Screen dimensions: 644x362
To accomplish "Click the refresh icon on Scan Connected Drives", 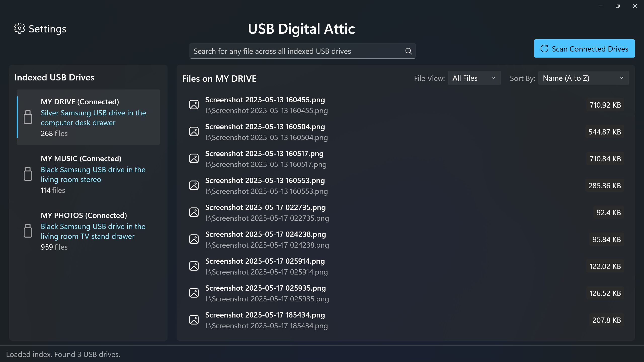I will [545, 49].
